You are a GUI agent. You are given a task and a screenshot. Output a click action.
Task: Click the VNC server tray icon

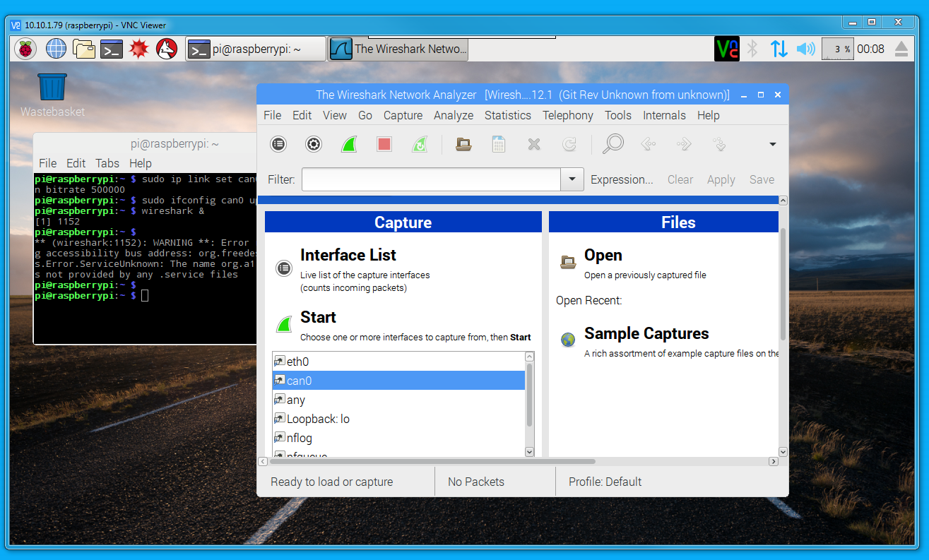(x=727, y=49)
